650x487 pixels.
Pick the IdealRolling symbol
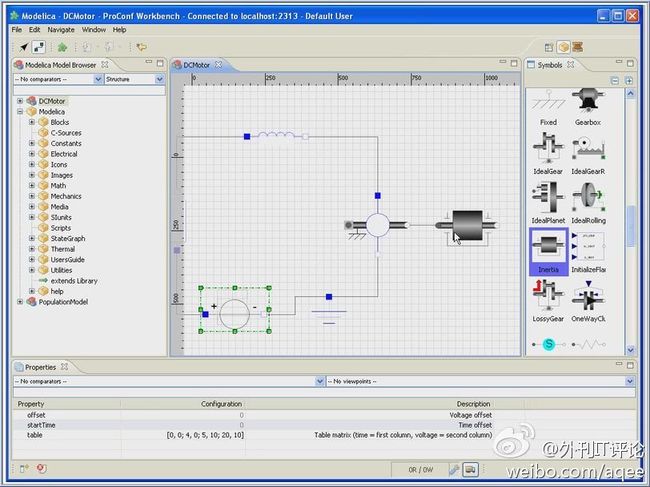click(588, 203)
